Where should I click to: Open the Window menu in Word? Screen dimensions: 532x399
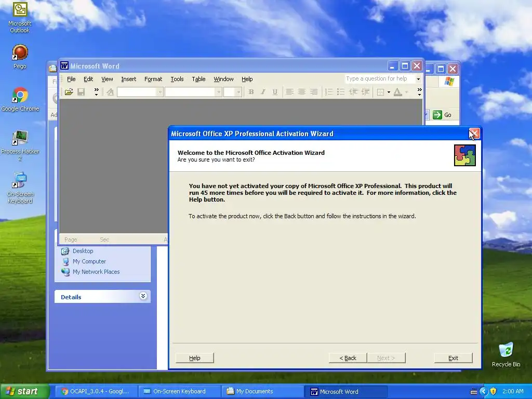[223, 79]
